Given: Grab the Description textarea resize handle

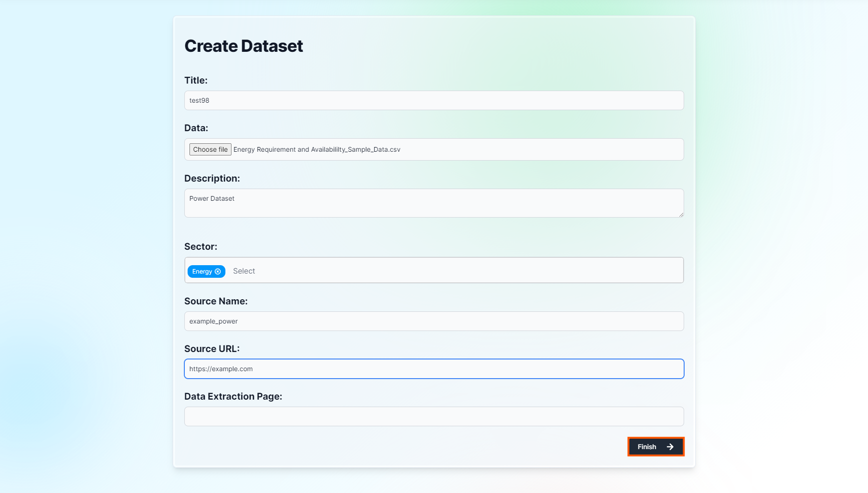Looking at the screenshot, I should [x=681, y=215].
